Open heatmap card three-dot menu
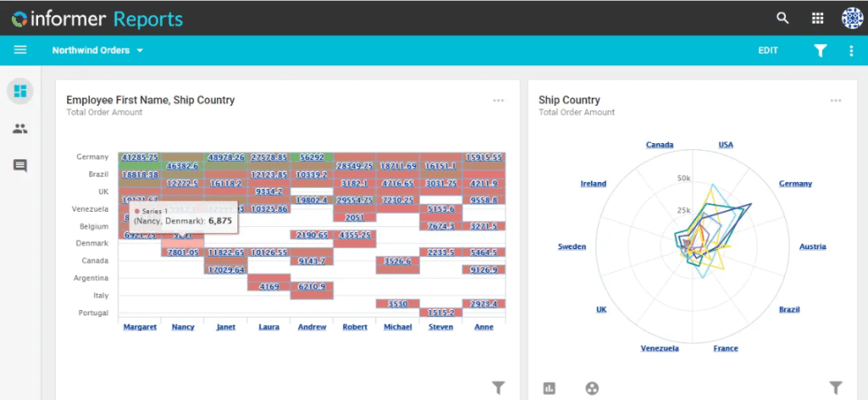This screenshot has width=868, height=400. 498,101
